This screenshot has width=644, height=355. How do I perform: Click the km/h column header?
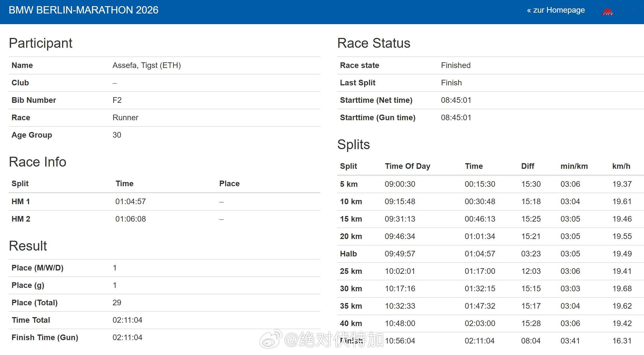pyautogui.click(x=621, y=166)
